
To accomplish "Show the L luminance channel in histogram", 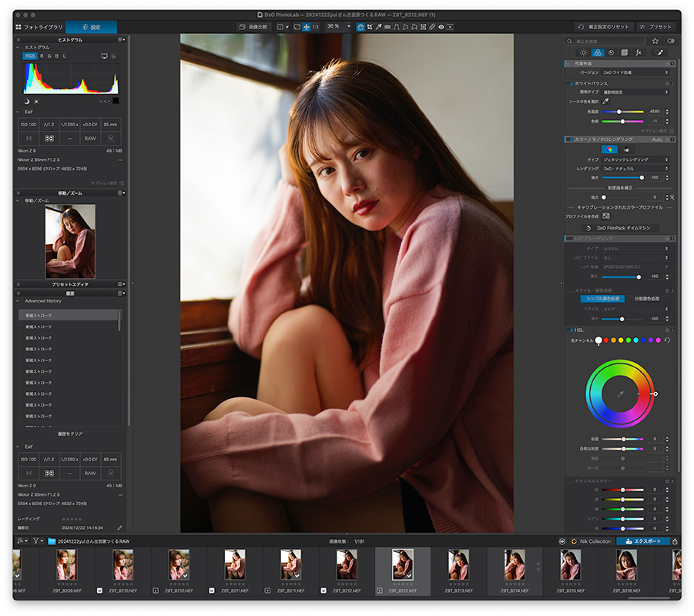I will pyautogui.click(x=64, y=56).
